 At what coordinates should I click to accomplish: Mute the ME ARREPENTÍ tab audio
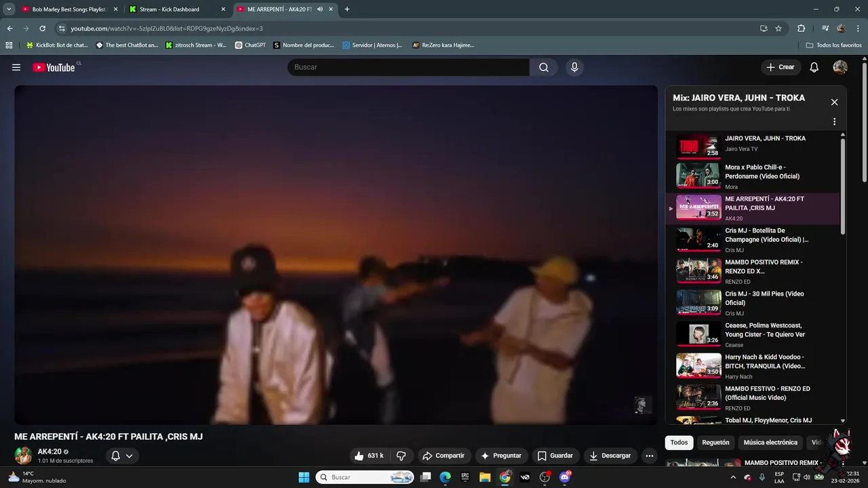tap(320, 9)
